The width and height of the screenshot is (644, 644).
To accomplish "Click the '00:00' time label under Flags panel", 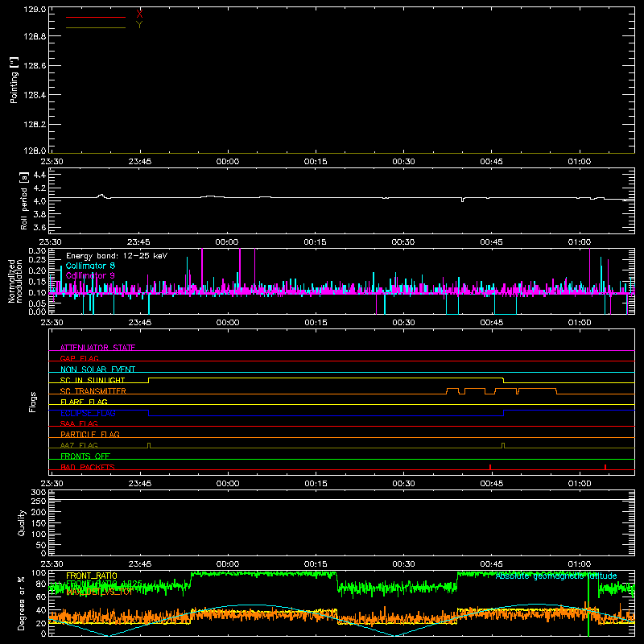I will (x=228, y=484).
